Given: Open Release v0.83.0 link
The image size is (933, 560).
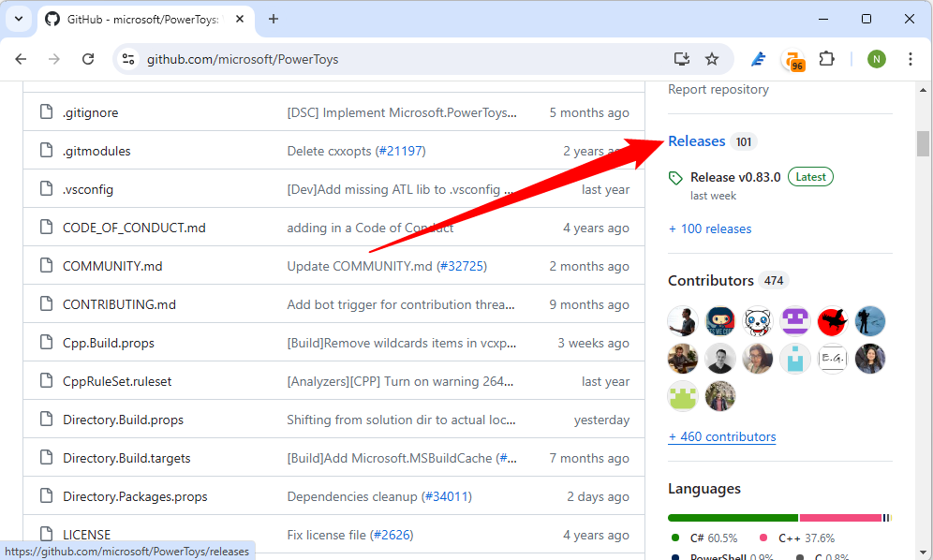Looking at the screenshot, I should [735, 177].
